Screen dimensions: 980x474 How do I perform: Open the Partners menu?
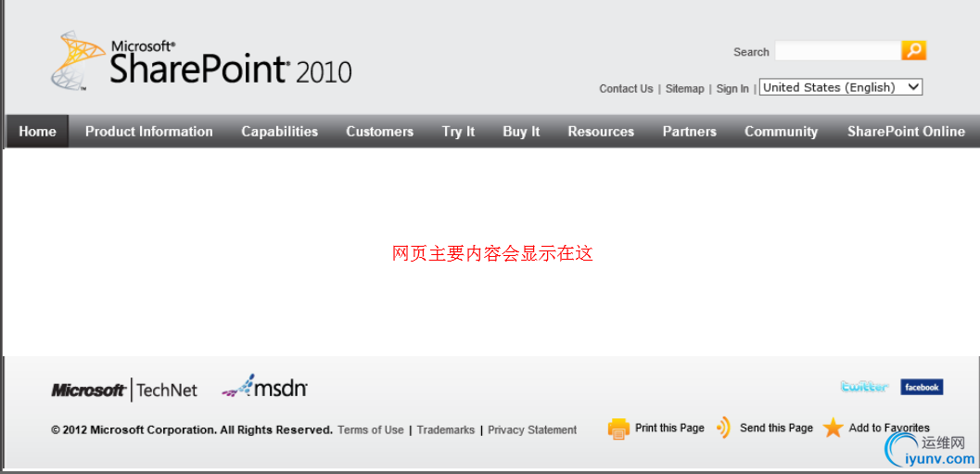point(690,132)
